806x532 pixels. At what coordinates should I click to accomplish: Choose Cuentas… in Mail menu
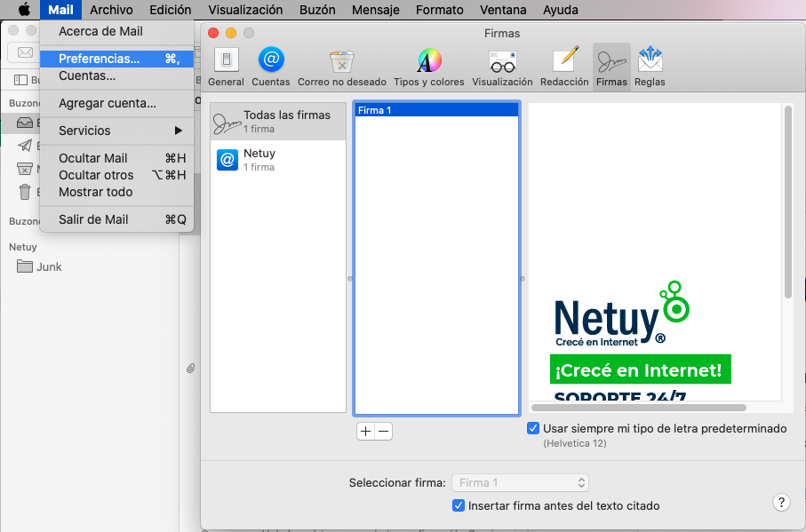(116, 75)
